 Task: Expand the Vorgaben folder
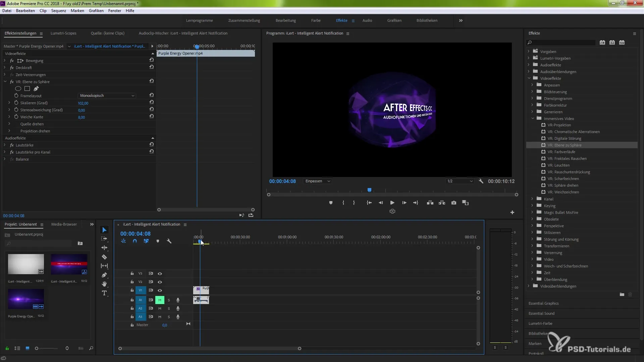[x=529, y=51]
